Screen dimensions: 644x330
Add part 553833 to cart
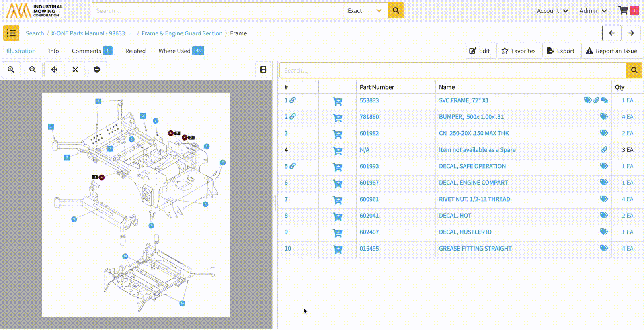pos(337,101)
